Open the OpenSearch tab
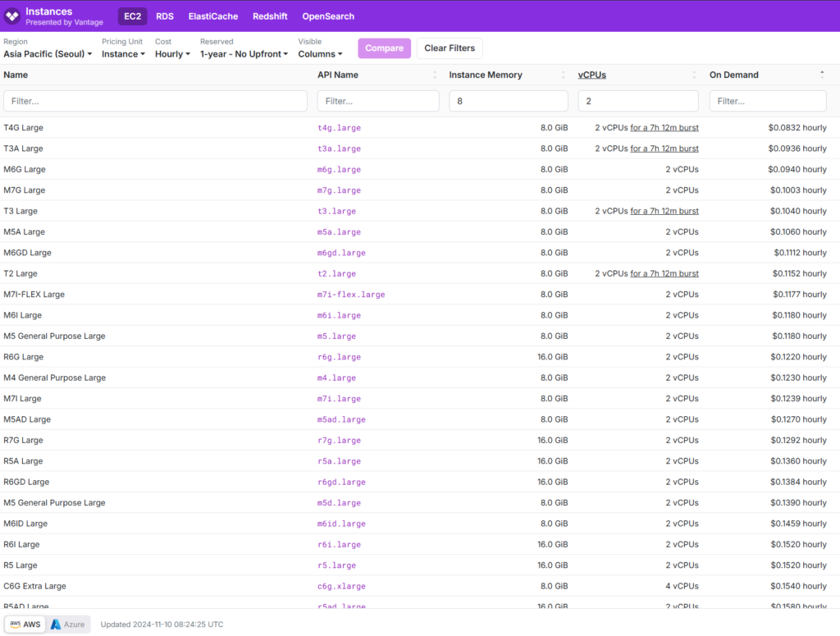This screenshot has width=840, height=636. [x=328, y=16]
